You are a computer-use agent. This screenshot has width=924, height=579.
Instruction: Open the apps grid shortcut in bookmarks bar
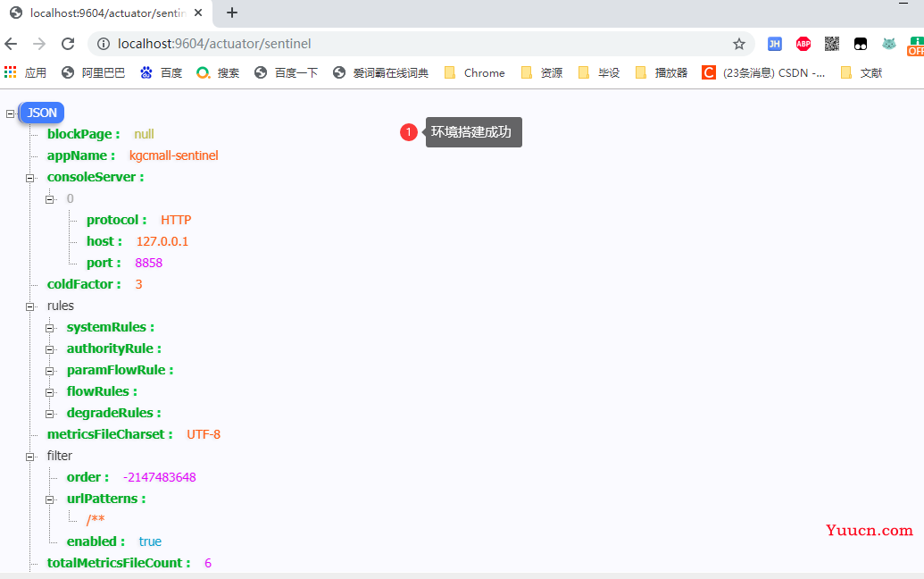11,72
